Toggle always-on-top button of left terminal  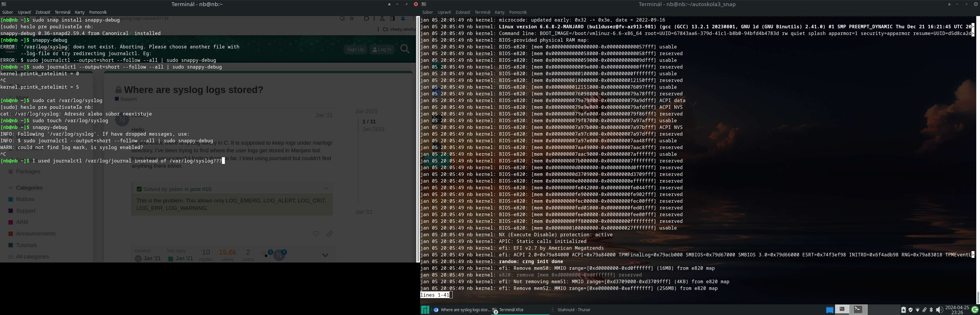pyautogui.click(x=389, y=4)
